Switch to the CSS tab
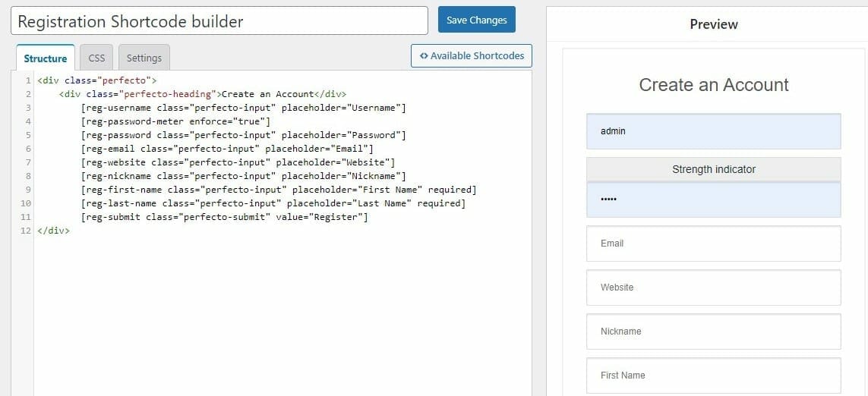 (x=96, y=58)
